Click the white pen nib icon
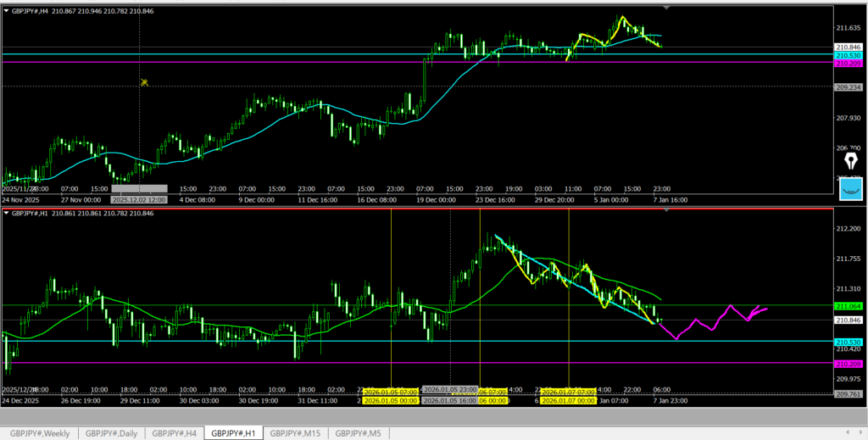868x440 pixels. tap(850, 162)
